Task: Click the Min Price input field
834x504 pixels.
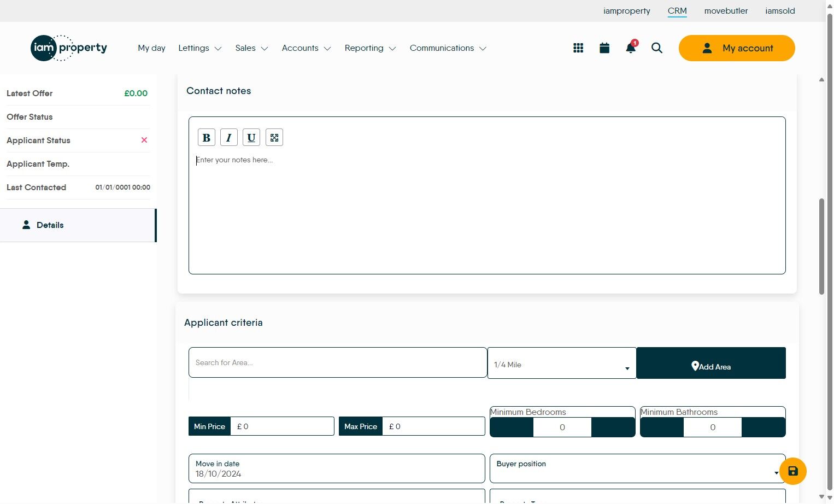Action: [x=282, y=426]
